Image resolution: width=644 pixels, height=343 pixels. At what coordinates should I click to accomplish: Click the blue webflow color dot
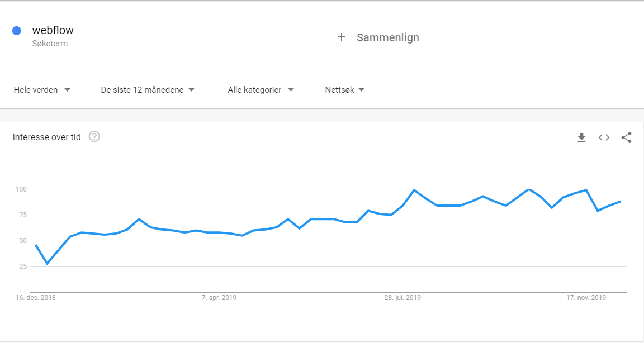click(17, 31)
